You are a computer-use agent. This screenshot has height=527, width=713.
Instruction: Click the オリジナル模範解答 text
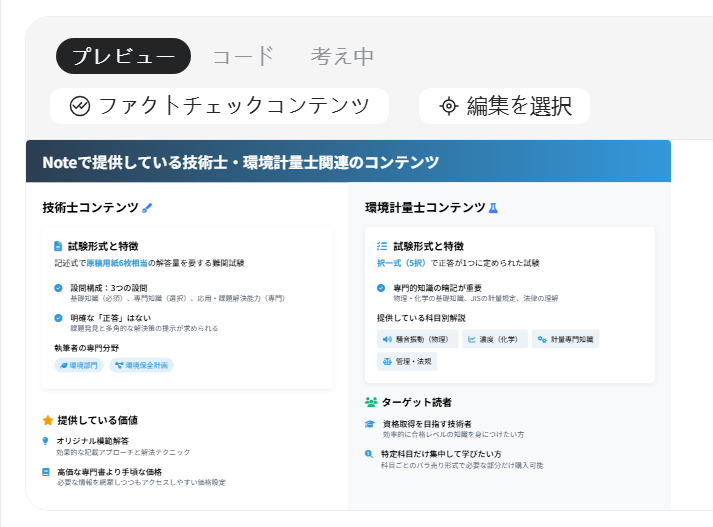coord(93,441)
